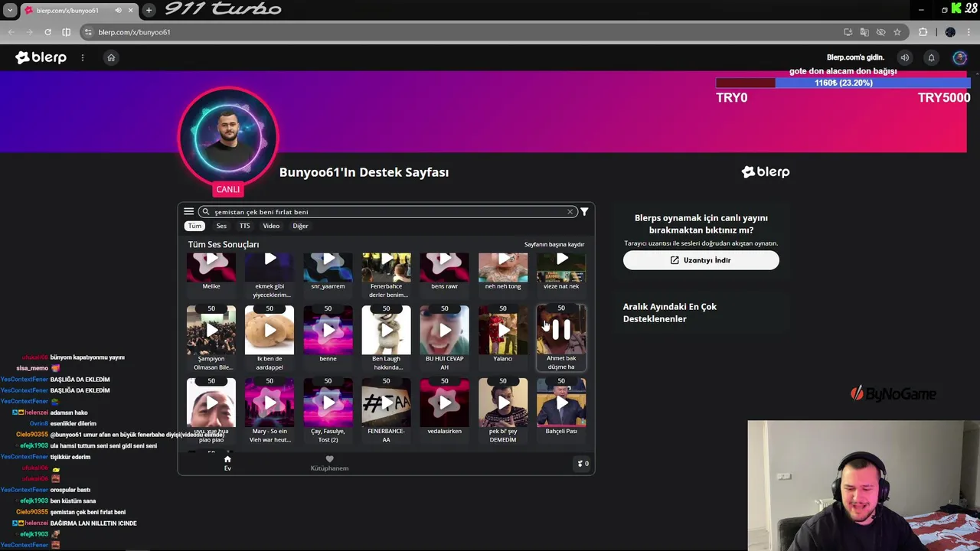Screen dimensions: 980x551
Task: Reload the page with browser refresh icon
Action: pos(47,32)
